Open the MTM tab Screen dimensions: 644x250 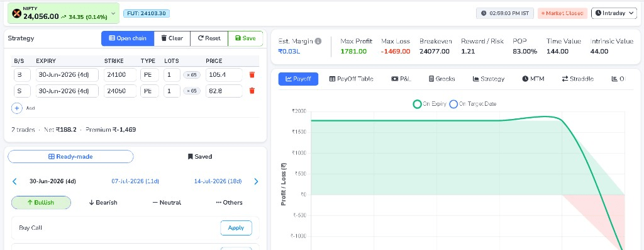(533, 79)
